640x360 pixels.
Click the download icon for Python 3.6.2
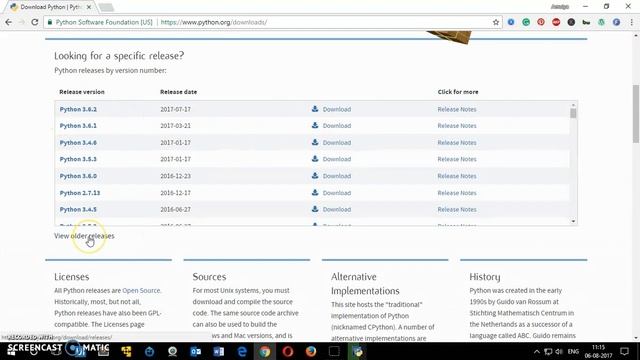pyautogui.click(x=315, y=109)
